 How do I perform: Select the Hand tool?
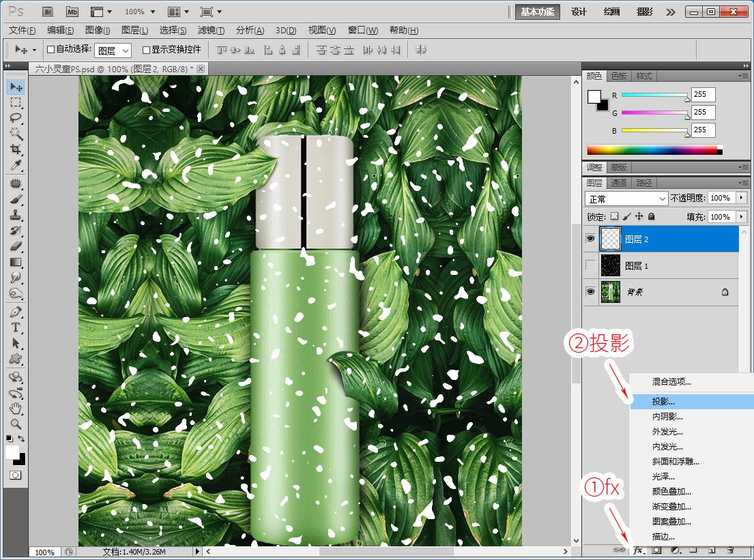pyautogui.click(x=16, y=409)
